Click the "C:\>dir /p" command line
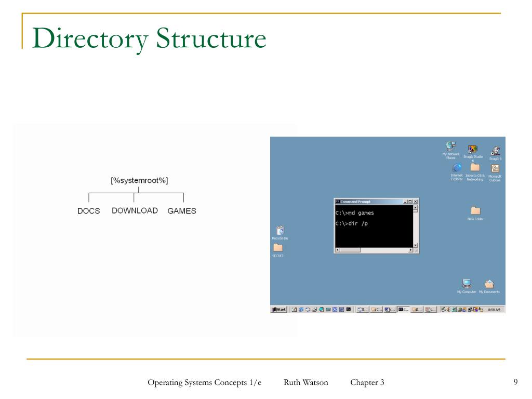 click(x=352, y=223)
